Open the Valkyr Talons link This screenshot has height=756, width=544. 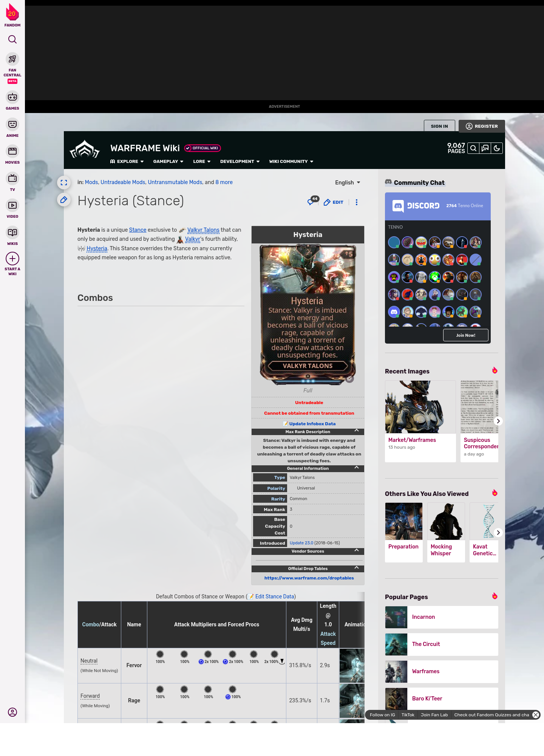(x=203, y=230)
